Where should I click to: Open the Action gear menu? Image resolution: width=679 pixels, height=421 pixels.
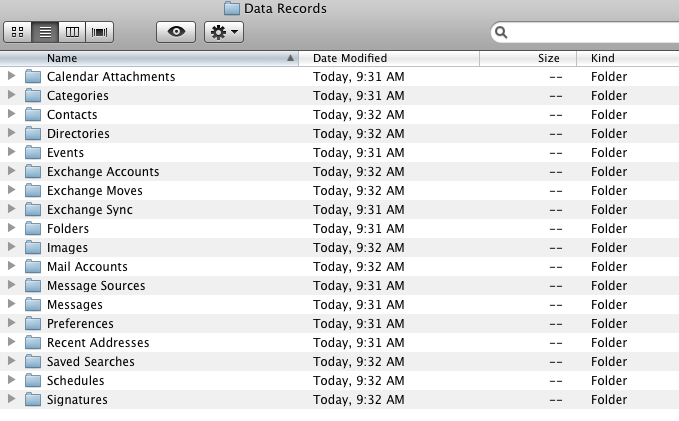click(x=224, y=32)
